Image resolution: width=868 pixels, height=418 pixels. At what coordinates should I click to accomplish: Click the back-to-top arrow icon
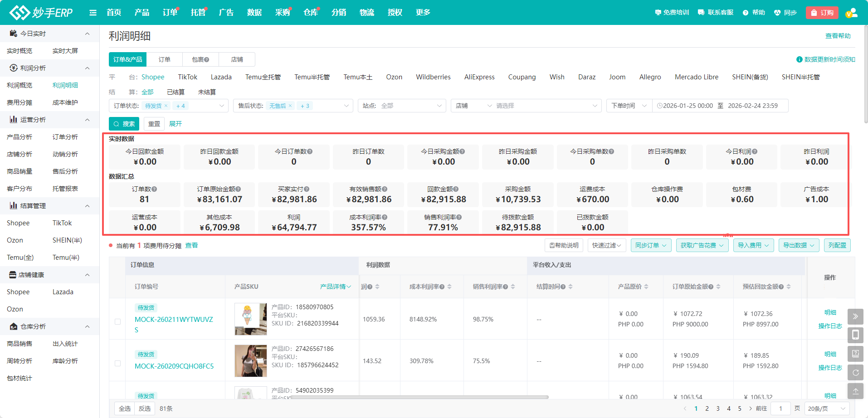click(x=855, y=391)
